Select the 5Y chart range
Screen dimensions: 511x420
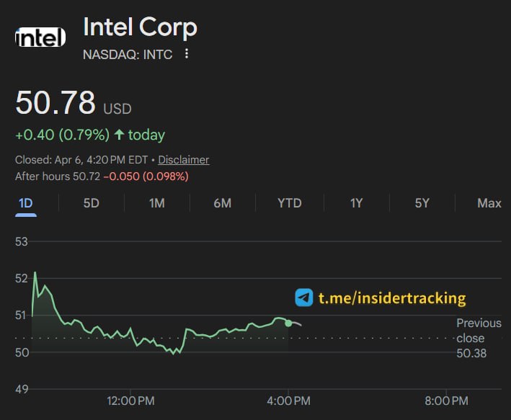pos(422,203)
